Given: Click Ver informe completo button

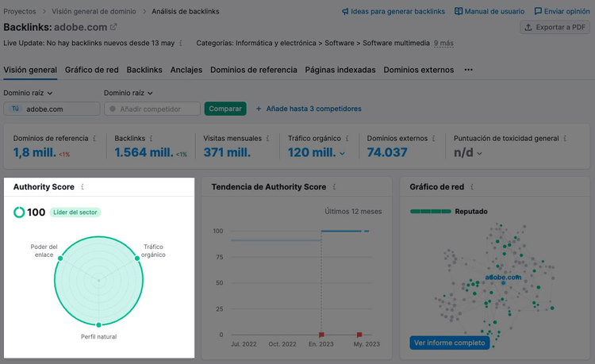Looking at the screenshot, I should (x=450, y=343).
